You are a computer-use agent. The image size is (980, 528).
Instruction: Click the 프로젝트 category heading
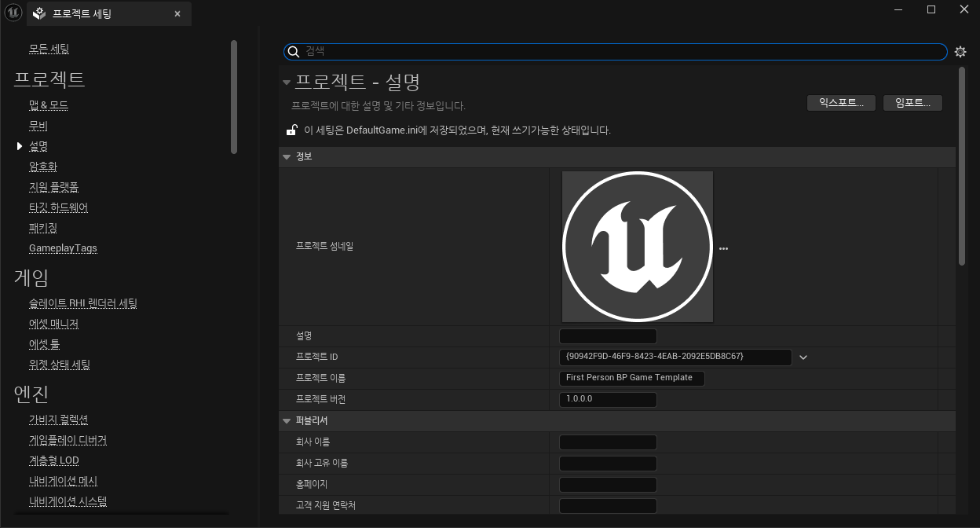pyautogui.click(x=49, y=79)
